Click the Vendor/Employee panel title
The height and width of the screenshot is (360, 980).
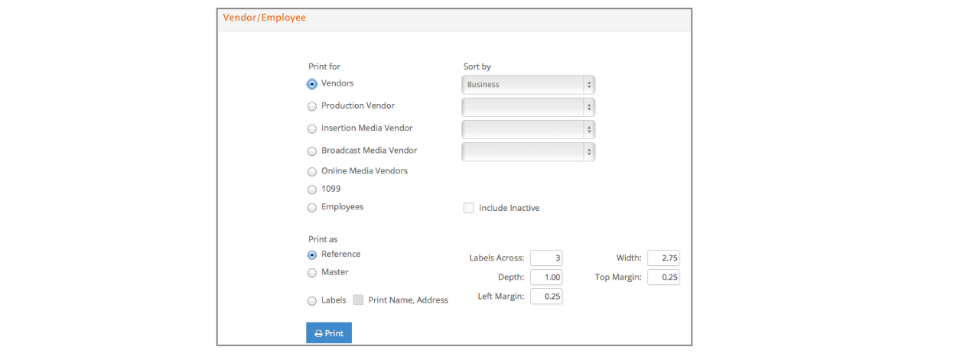[x=265, y=18]
